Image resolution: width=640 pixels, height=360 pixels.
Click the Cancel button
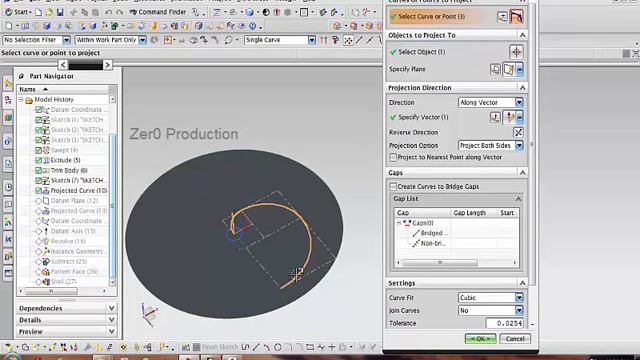pyautogui.click(x=515, y=339)
